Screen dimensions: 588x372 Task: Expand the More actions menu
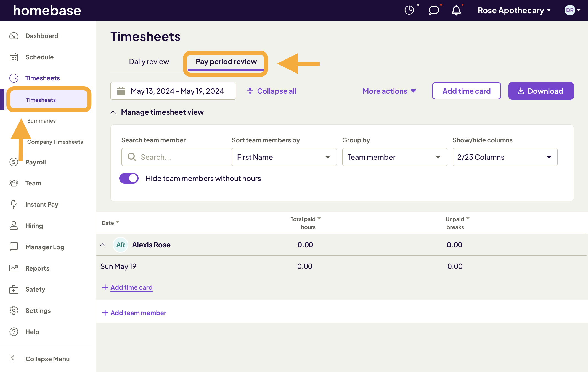[x=389, y=91]
